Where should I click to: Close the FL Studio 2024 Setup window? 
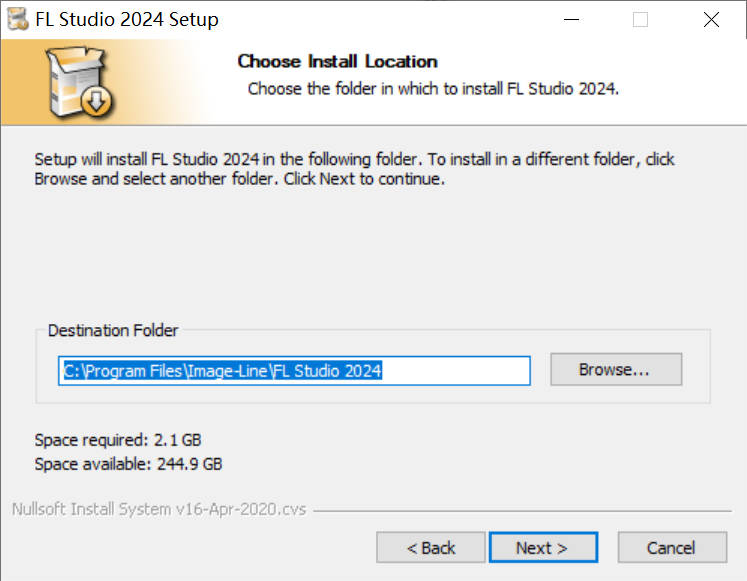[711, 19]
